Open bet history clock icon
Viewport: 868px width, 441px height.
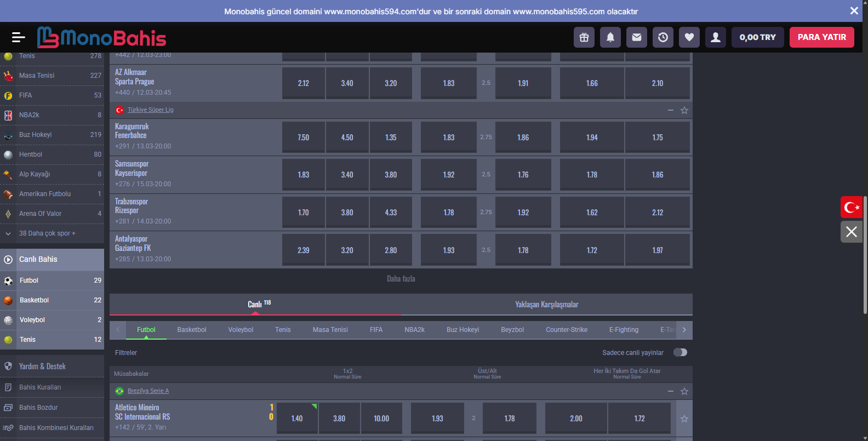pyautogui.click(x=663, y=37)
